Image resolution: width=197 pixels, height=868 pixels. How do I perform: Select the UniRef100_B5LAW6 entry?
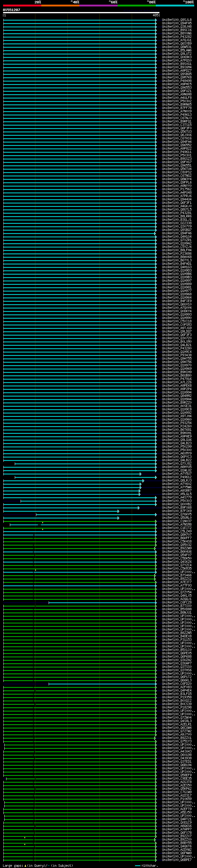(177, 50)
